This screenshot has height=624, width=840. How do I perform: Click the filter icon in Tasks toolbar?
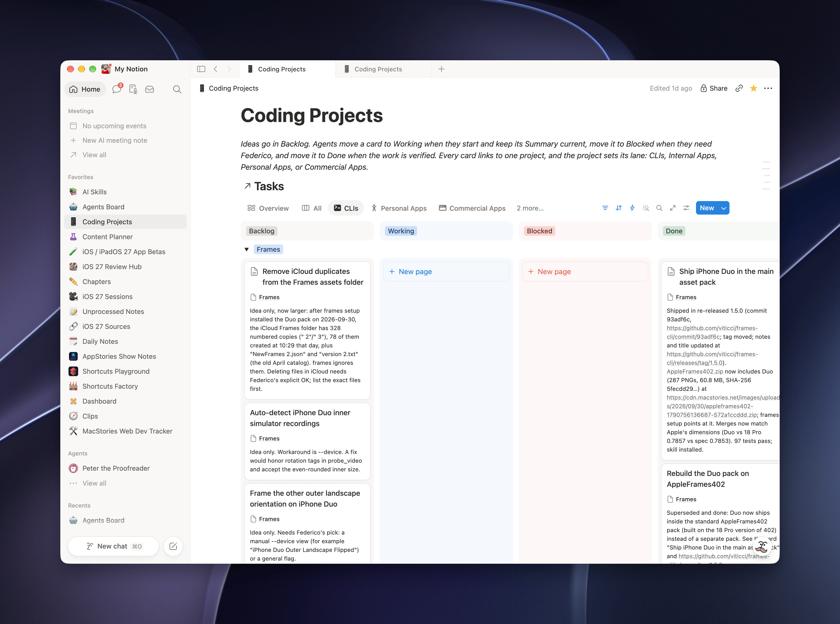tap(605, 208)
